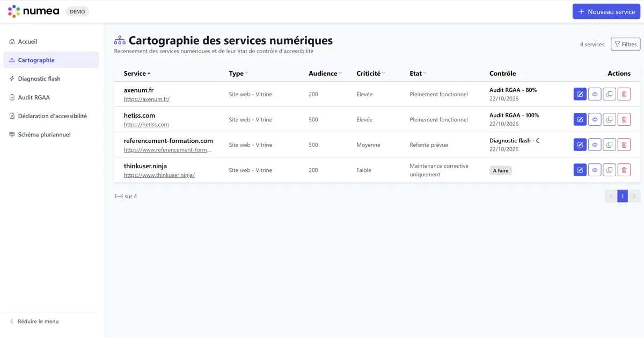
Task: Delete the thinkuser.ninja service
Action: [624, 170]
